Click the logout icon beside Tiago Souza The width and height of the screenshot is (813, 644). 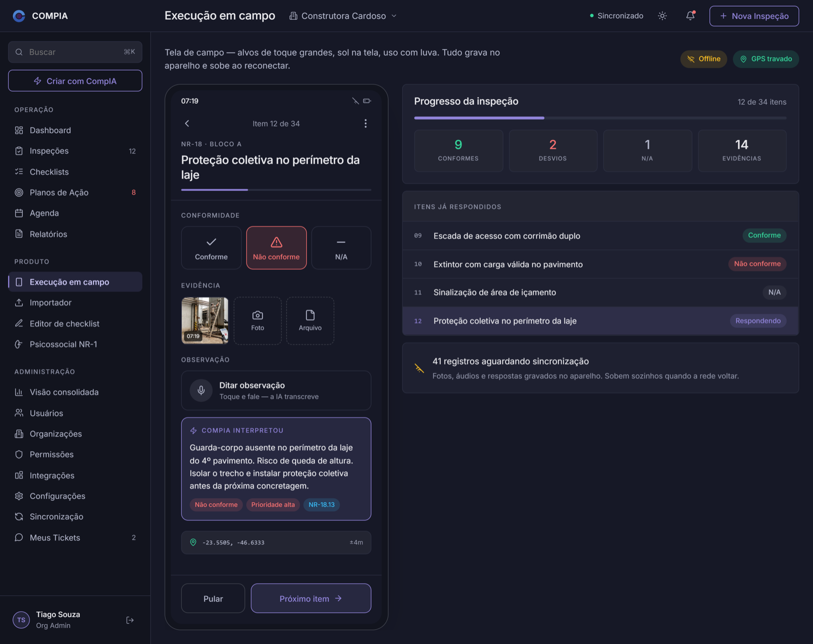tap(130, 620)
